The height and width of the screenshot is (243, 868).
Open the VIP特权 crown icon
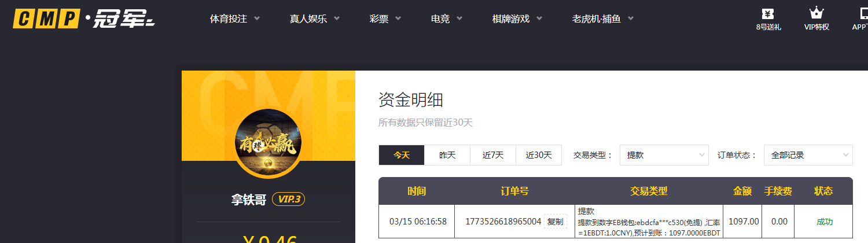pos(816,14)
